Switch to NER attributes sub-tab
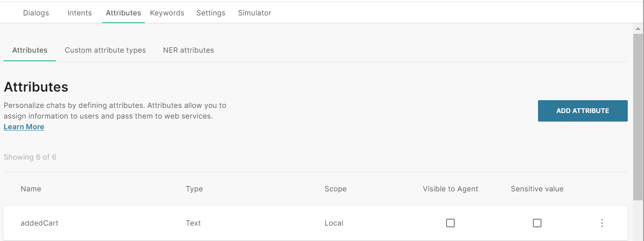The height and width of the screenshot is (241, 644). [x=188, y=50]
